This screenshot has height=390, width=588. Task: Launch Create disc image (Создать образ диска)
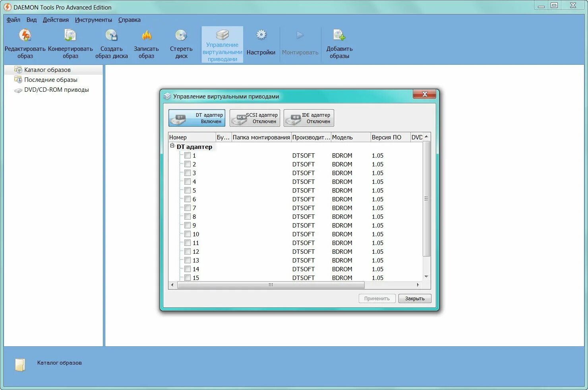tap(112, 35)
